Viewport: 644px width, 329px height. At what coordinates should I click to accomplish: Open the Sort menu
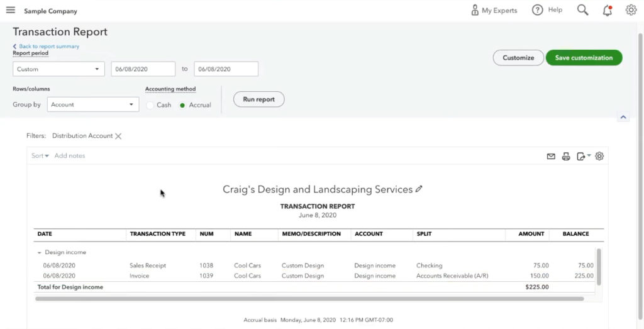(x=40, y=156)
